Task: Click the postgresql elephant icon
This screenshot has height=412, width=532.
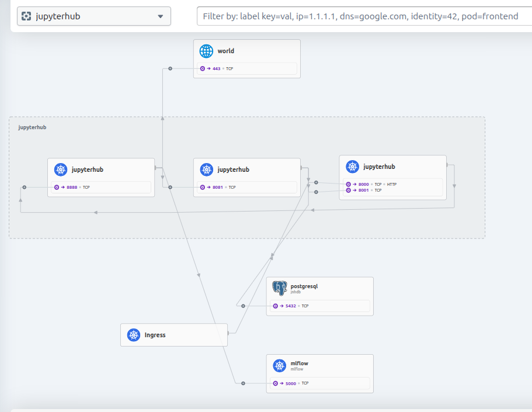Action: (280, 288)
